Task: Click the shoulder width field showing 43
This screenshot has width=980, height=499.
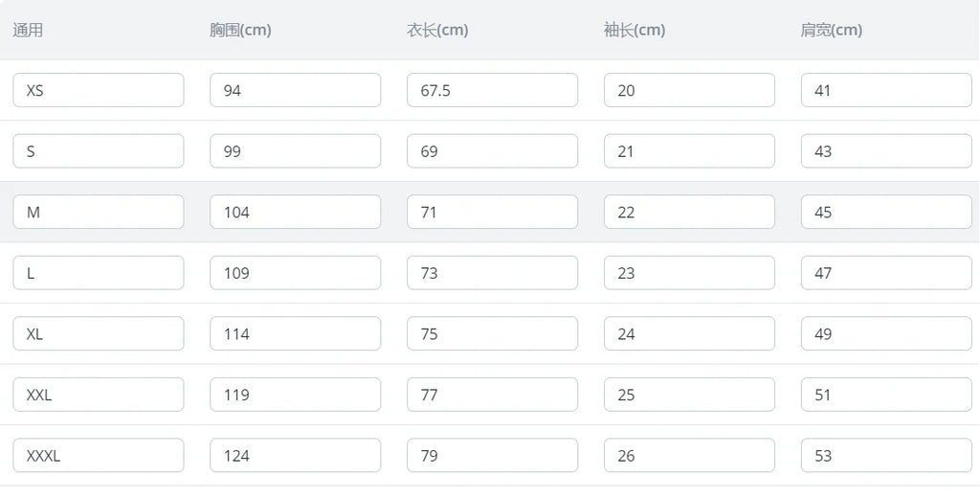Action: 886,150
